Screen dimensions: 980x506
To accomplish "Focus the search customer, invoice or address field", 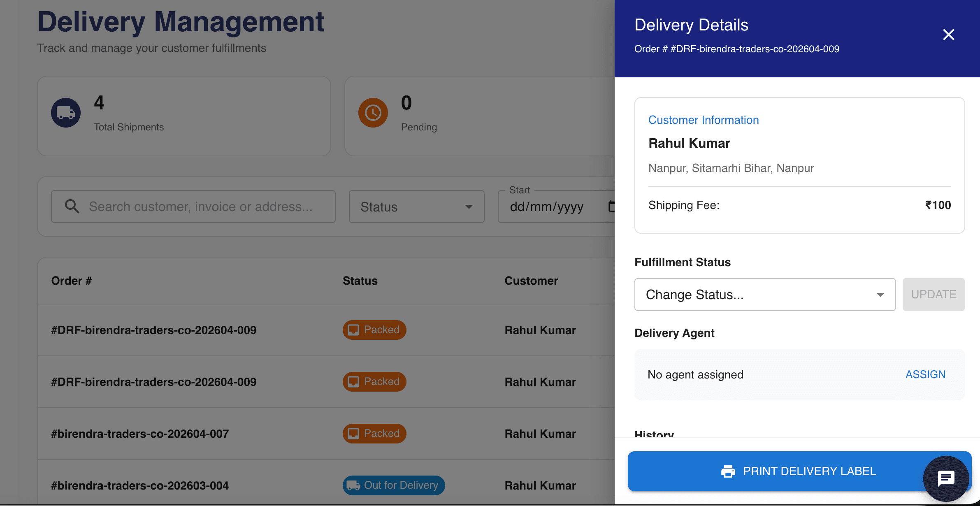I will (193, 207).
